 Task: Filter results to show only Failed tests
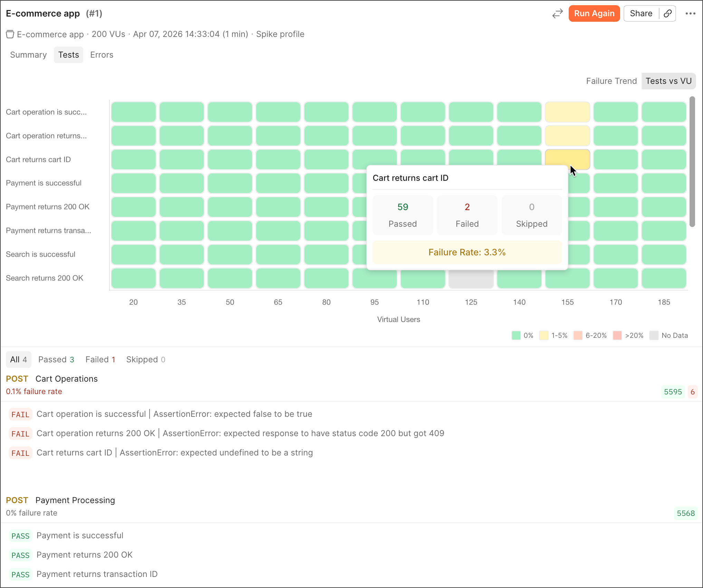tap(100, 359)
